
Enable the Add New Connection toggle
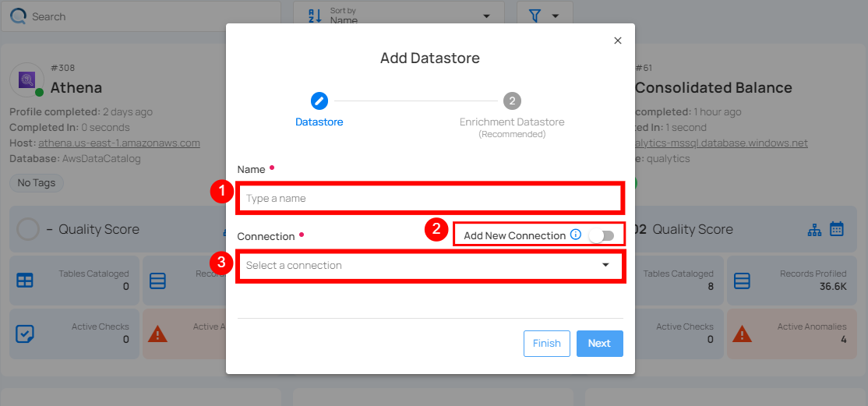click(x=601, y=235)
